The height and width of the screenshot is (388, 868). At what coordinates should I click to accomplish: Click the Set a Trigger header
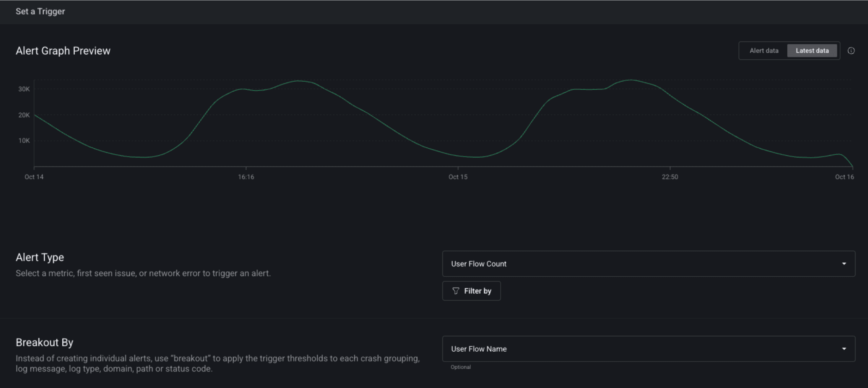coord(40,12)
